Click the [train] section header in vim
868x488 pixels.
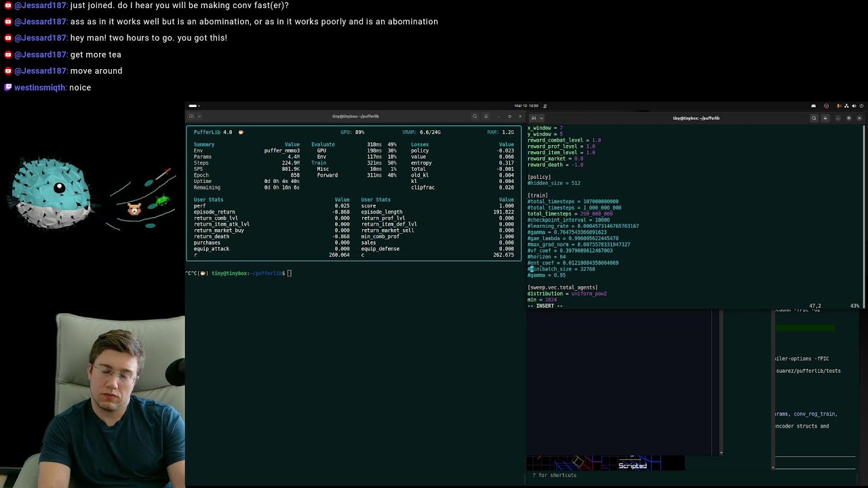coord(538,195)
